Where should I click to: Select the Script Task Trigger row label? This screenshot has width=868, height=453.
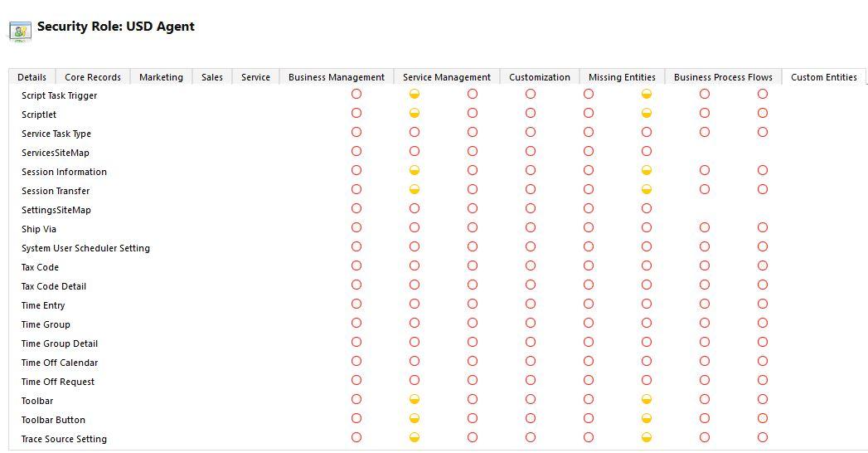tap(59, 95)
